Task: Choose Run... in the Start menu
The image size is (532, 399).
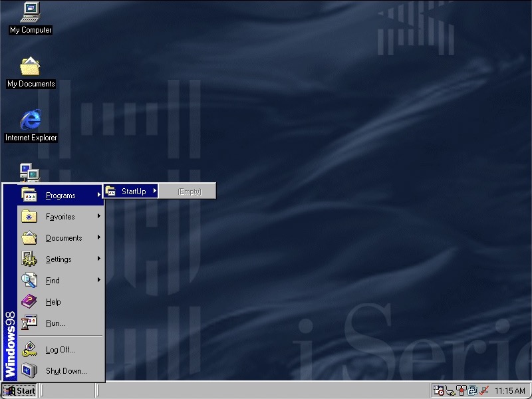Action: click(55, 323)
